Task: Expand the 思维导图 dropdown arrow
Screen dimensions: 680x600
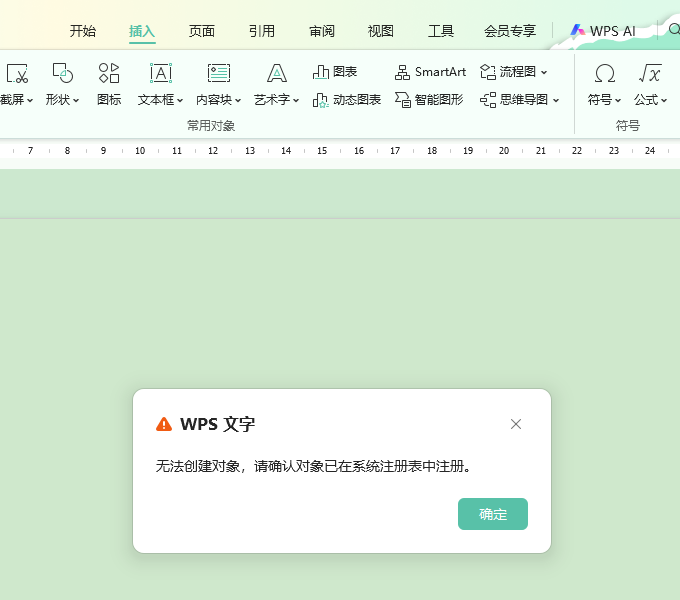Action: coord(556,101)
